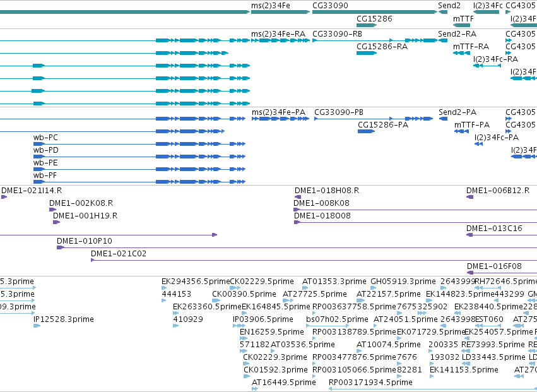This screenshot has height=392, width=537.
Task: Select the CK01592.3prime EST label
Action: click(x=276, y=371)
